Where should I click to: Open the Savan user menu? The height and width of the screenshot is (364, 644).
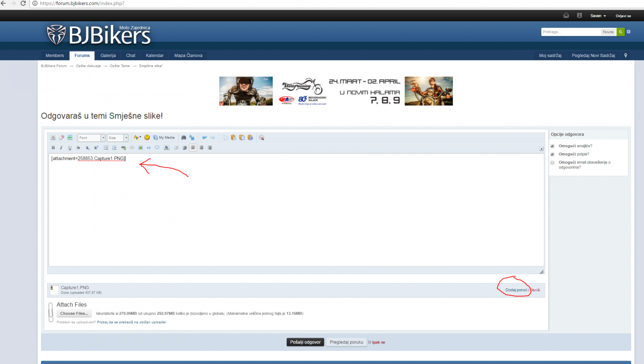coord(598,16)
